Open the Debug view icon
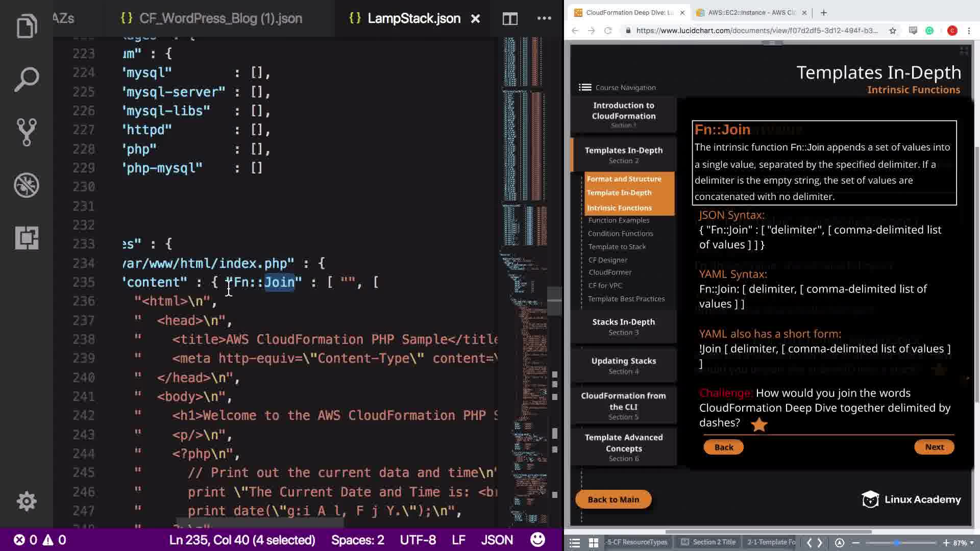This screenshot has width=980, height=551. [27, 185]
